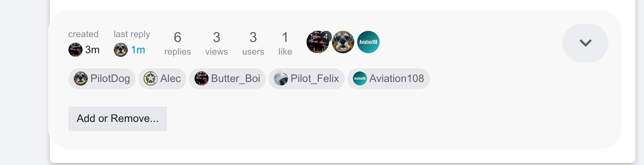Viewport: 644px width, 165px height.
Task: Click the Aviation108 participant chip
Action: click(x=388, y=79)
